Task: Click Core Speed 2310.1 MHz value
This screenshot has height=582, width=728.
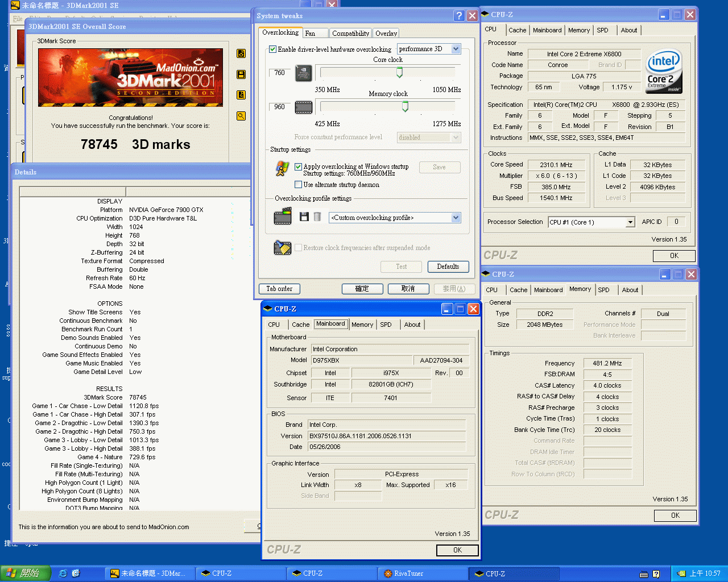Action: pos(556,165)
